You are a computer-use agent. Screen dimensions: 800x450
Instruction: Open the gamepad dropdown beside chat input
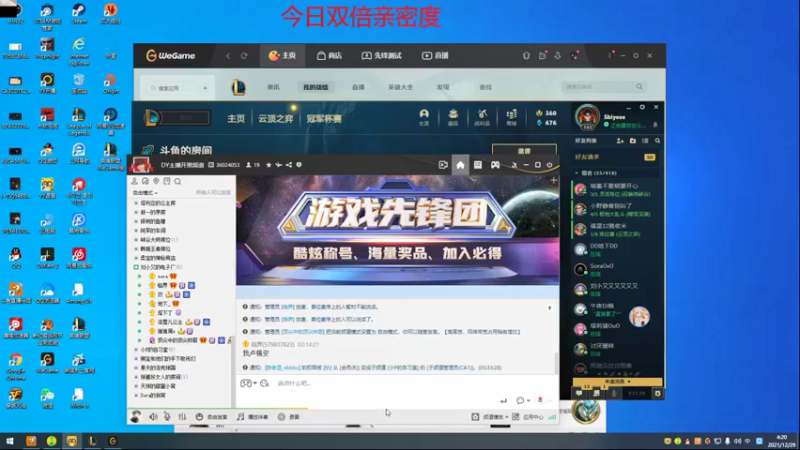coord(248,383)
